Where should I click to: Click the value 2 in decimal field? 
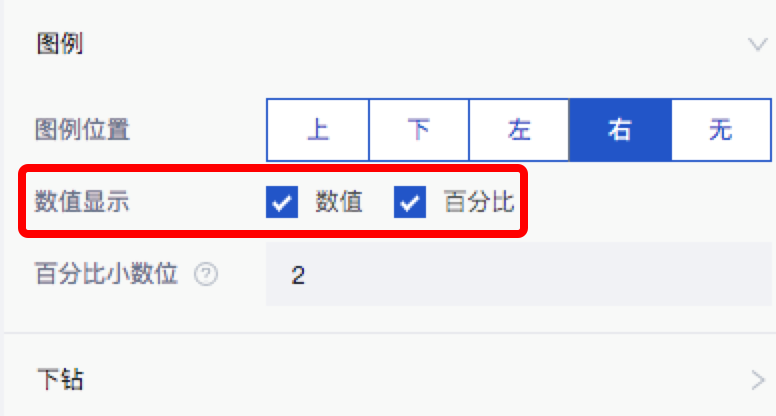coord(298,275)
